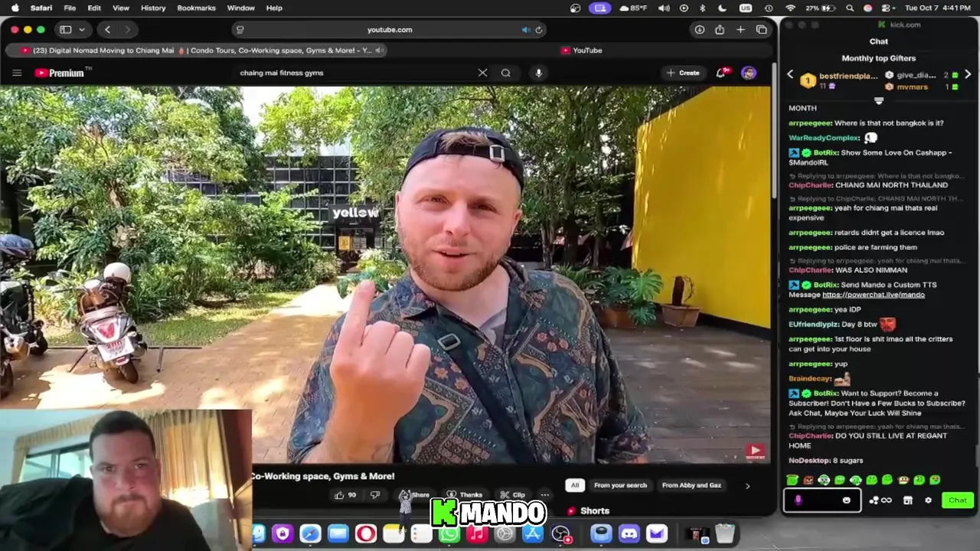Dislike the video with the thumbs-down icon

tap(375, 495)
